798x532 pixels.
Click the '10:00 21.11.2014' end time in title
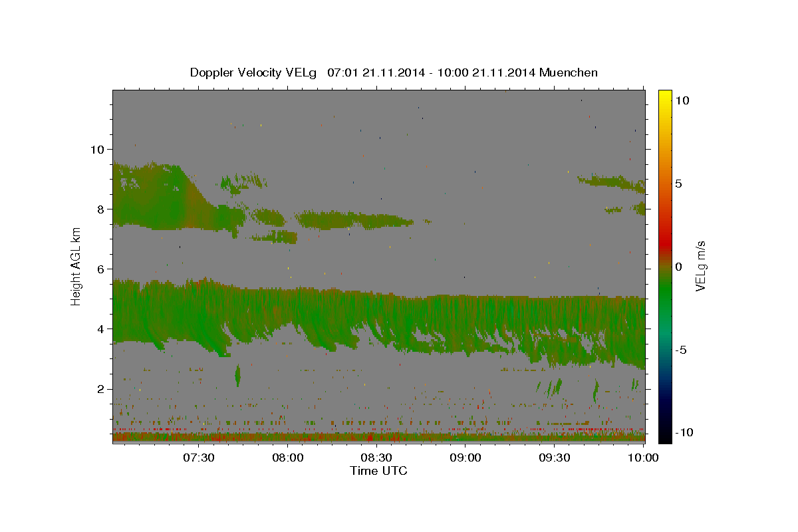click(x=485, y=72)
